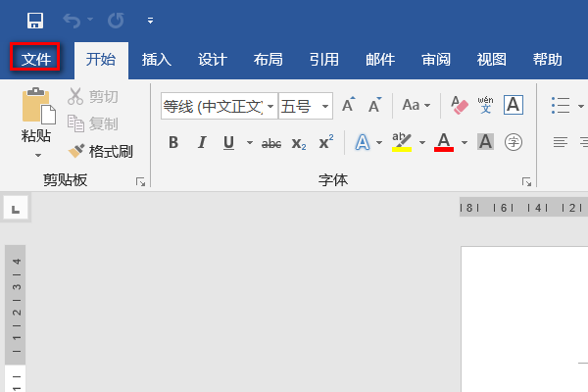This screenshot has height=392, width=588.
Task: Open the 剪贴板 clipboard pane launcher
Action: pos(140,182)
